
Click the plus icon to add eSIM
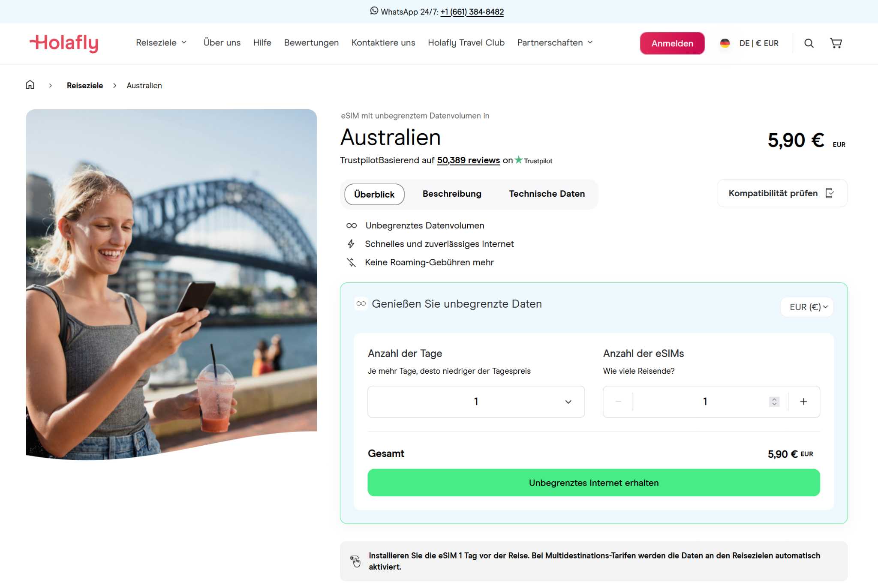click(x=803, y=402)
